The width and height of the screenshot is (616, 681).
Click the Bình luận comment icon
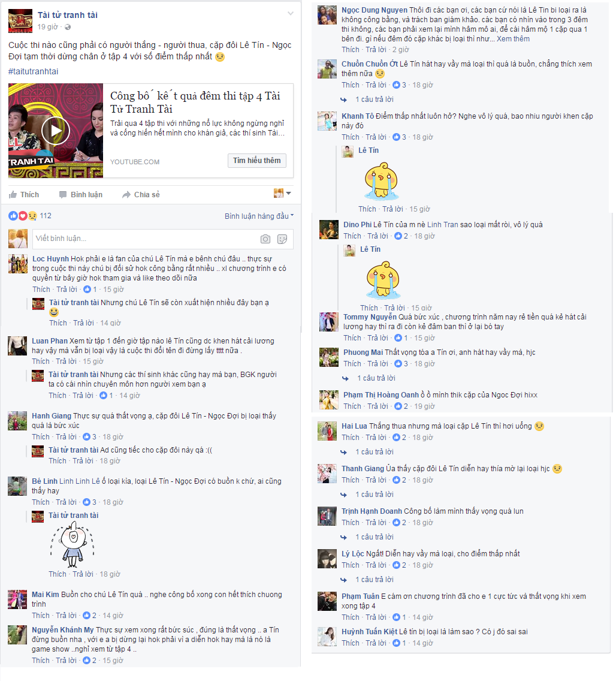(x=63, y=195)
